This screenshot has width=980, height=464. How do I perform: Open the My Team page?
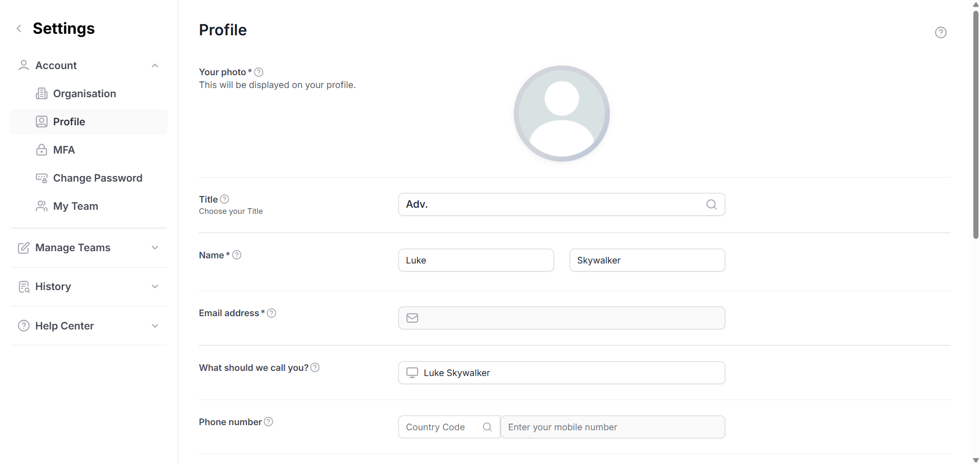[x=75, y=206]
